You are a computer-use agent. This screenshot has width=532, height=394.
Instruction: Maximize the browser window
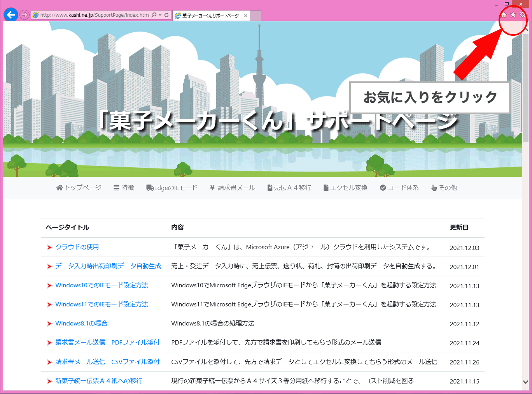coord(507,4)
